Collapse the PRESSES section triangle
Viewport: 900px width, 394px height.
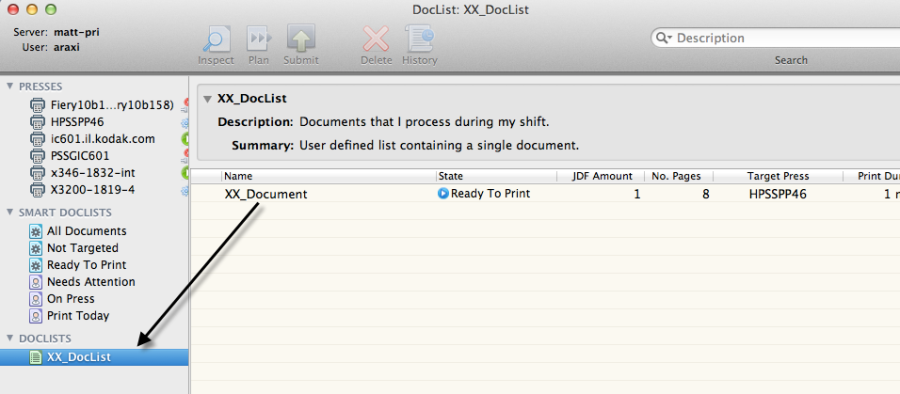tap(10, 86)
